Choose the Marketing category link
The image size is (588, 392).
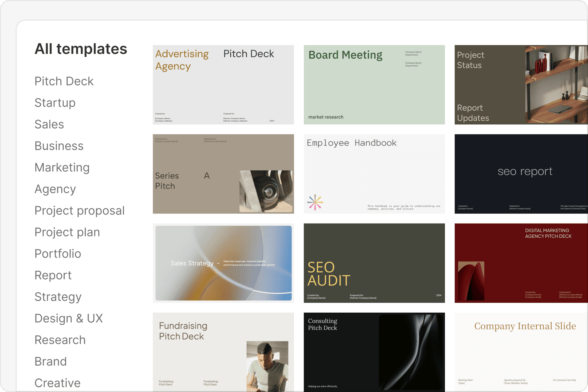62,168
